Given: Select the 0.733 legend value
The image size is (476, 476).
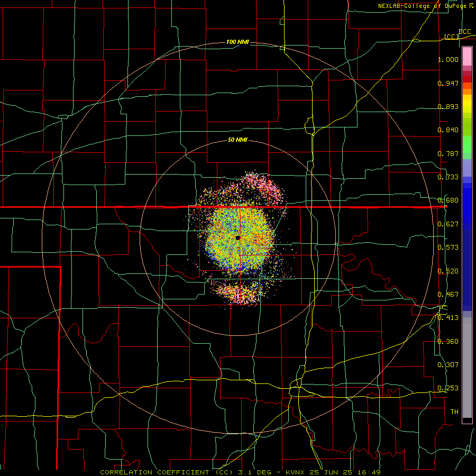Looking at the screenshot, I should coord(448,177).
